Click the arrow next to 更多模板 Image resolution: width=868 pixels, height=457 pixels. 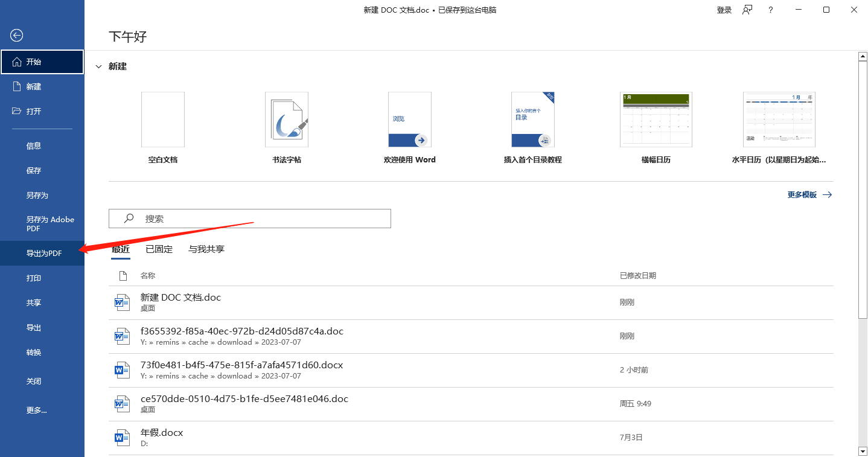[827, 195]
